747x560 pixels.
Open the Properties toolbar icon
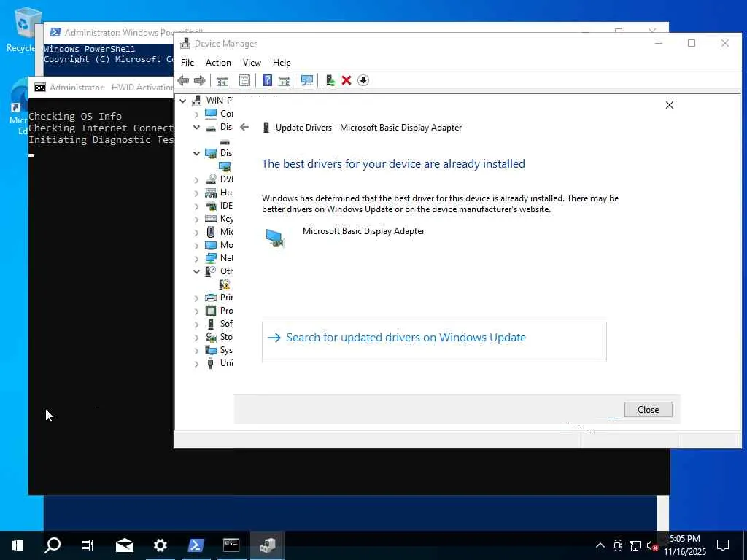point(245,80)
